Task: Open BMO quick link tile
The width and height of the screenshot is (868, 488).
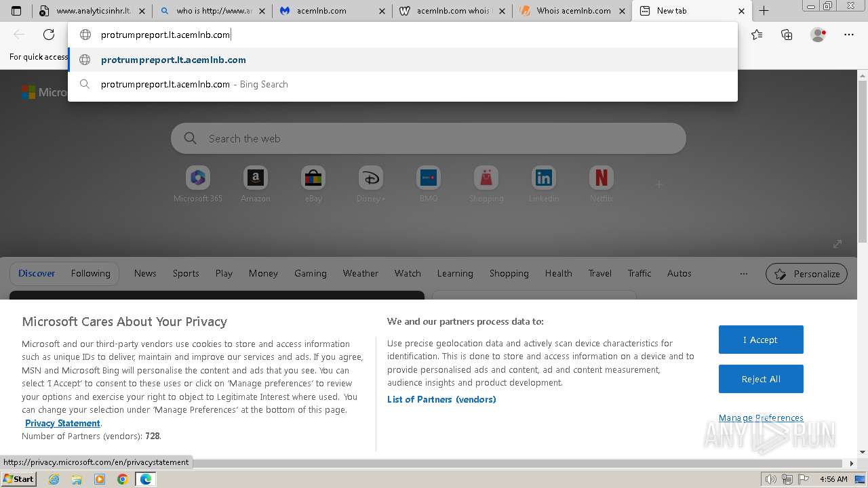Action: 429,184
